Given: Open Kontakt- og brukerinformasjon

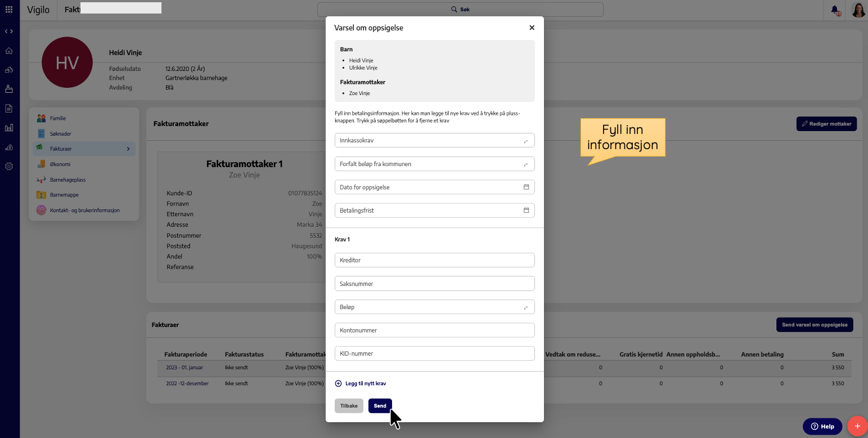Looking at the screenshot, I should pyautogui.click(x=84, y=210).
